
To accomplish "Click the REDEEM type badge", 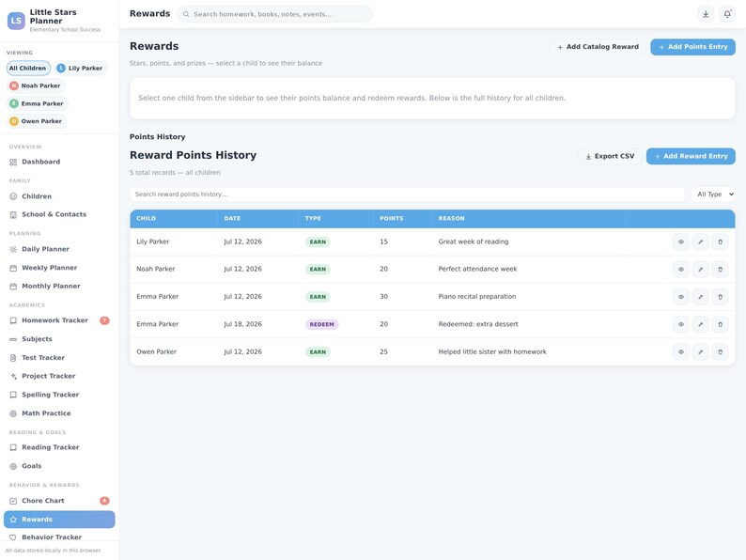I will pyautogui.click(x=321, y=324).
